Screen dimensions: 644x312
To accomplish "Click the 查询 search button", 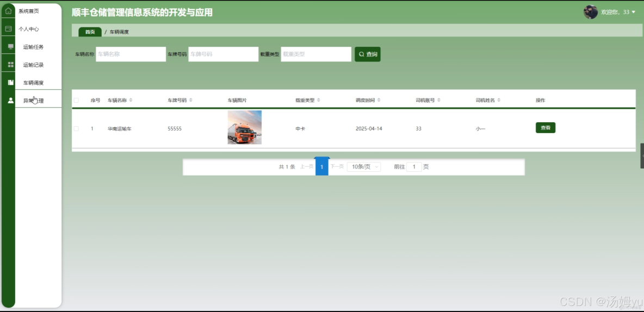I will coord(368,54).
